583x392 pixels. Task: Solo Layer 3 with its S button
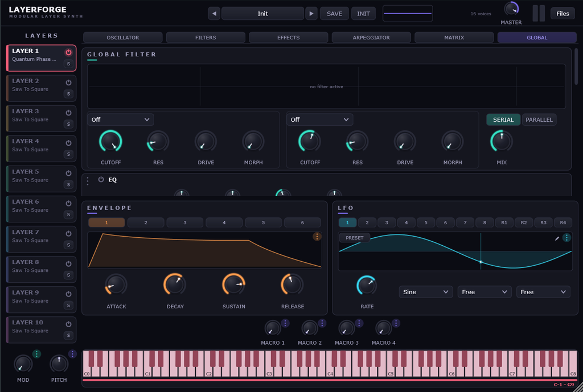click(x=68, y=124)
